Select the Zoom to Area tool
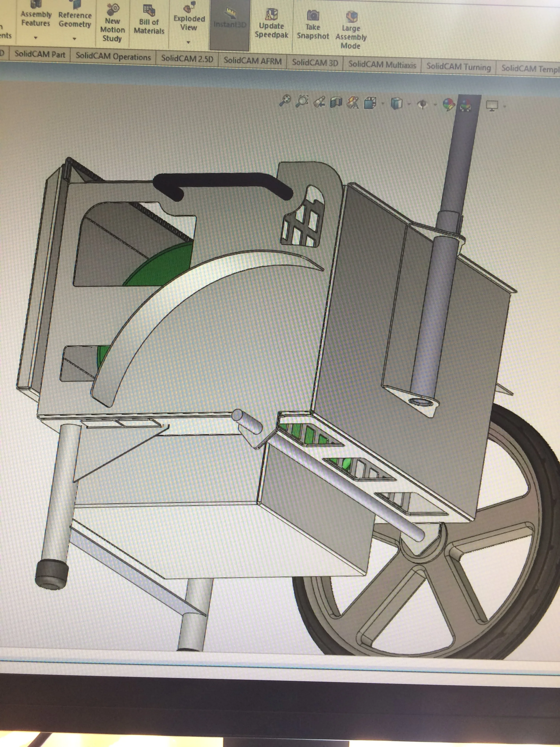The height and width of the screenshot is (747, 560). click(x=302, y=101)
